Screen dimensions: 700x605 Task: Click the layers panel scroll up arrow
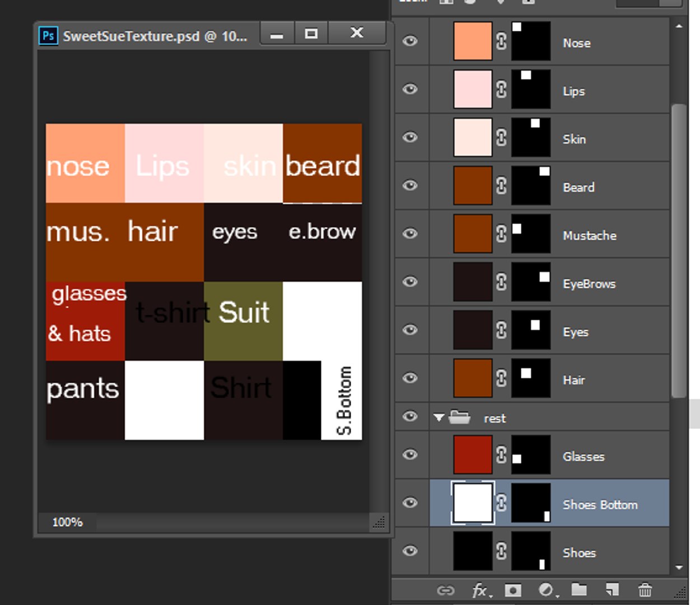pos(679,26)
